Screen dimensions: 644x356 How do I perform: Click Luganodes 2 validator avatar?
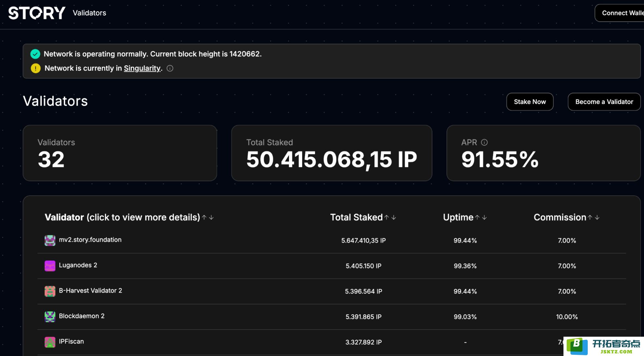point(50,266)
